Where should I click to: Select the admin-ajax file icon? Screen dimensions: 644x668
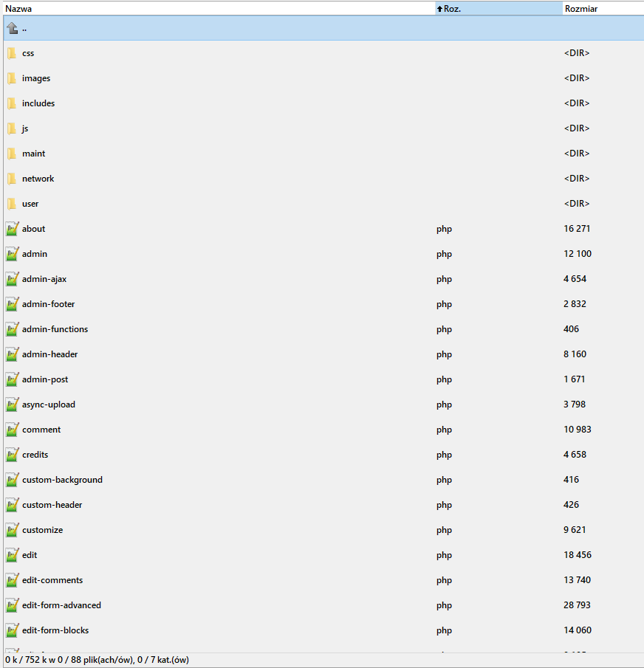coord(12,279)
